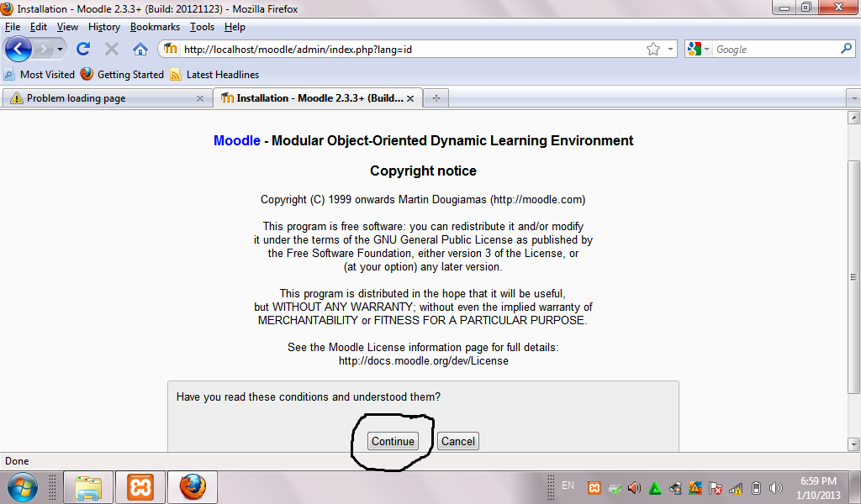Open the Most Visited bookmarks folder
Viewport: 861px width, 504px height.
tap(39, 75)
